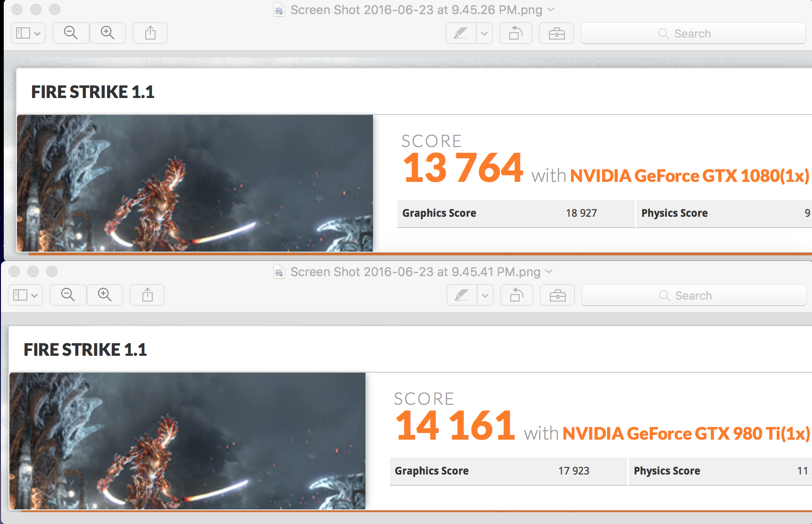Focus the Search field in bottom window
Image resolution: width=812 pixels, height=524 pixels.
(x=694, y=295)
